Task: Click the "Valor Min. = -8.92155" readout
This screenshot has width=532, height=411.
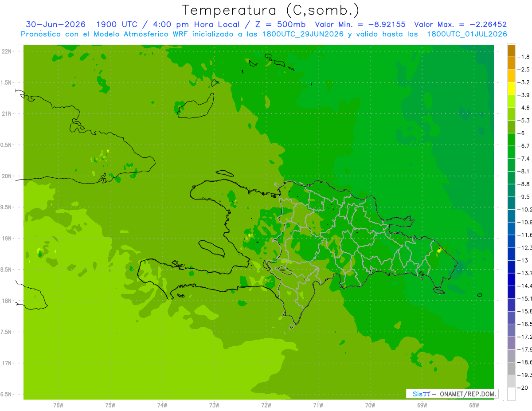Action: coord(360,24)
